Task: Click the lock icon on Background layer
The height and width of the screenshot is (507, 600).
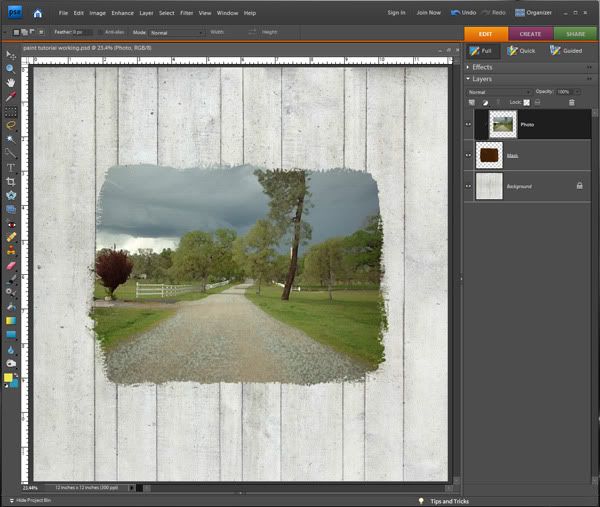Action: click(579, 186)
